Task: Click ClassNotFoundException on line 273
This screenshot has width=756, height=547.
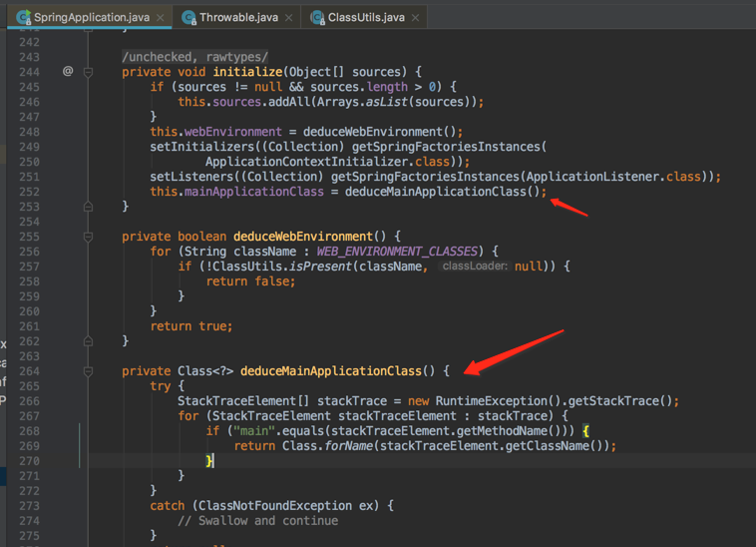Action: [x=275, y=505]
